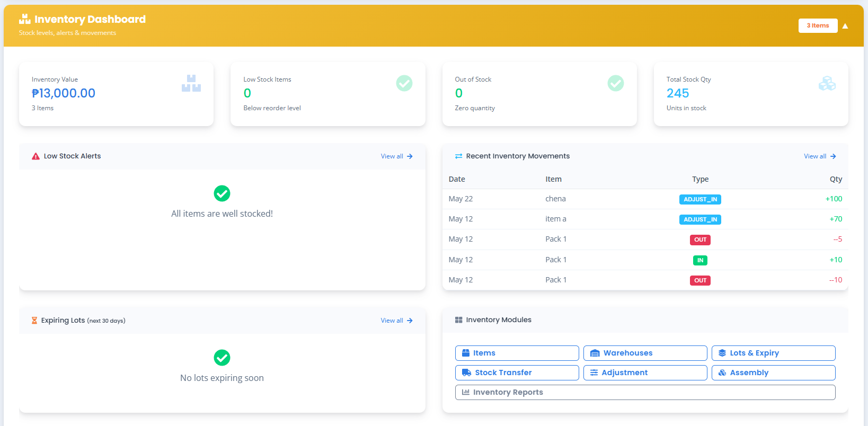This screenshot has height=426, width=868.
Task: Click the ₱13,000.00 inventory value
Action: (64, 93)
